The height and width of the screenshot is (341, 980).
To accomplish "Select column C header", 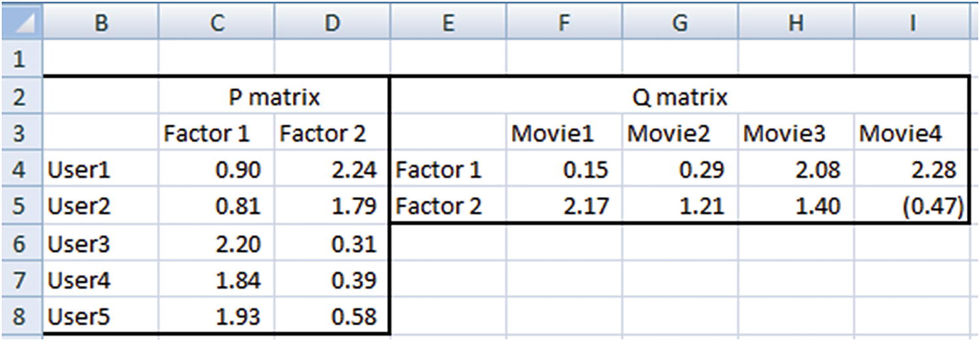I will click(x=216, y=22).
